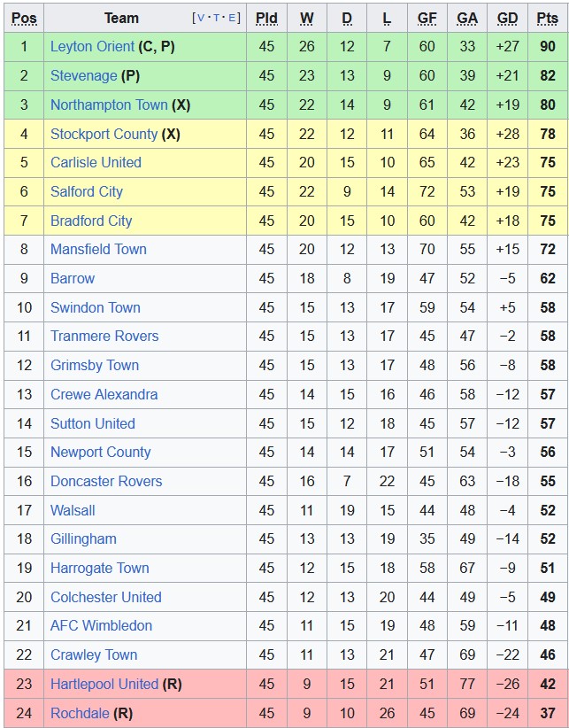Open the Salford City link

86,191
